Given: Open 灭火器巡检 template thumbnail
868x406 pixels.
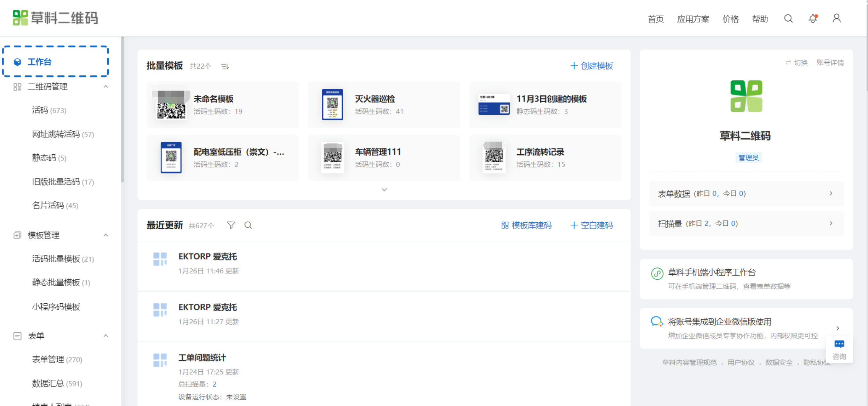Looking at the screenshot, I should pyautogui.click(x=332, y=105).
